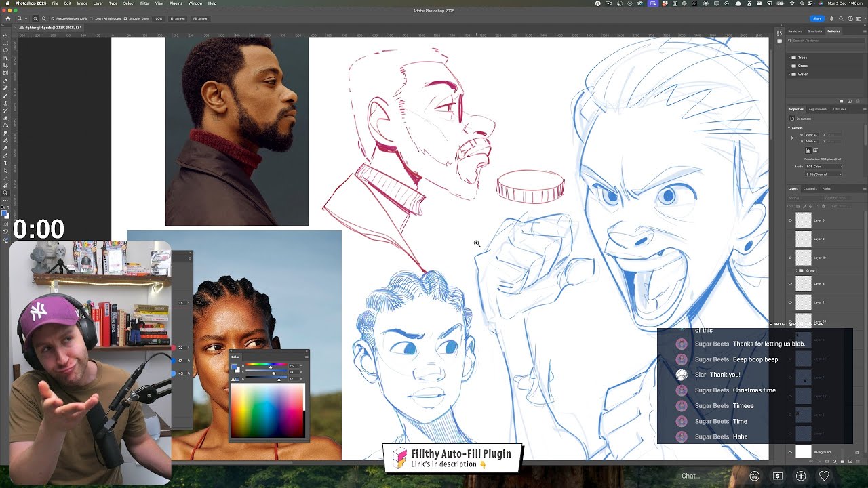
Task: Select the Type tool
Action: coord(5,163)
